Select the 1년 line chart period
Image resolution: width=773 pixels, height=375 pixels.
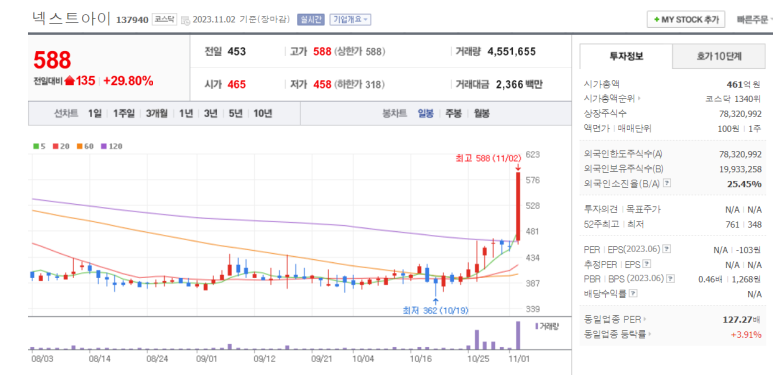coord(186,113)
